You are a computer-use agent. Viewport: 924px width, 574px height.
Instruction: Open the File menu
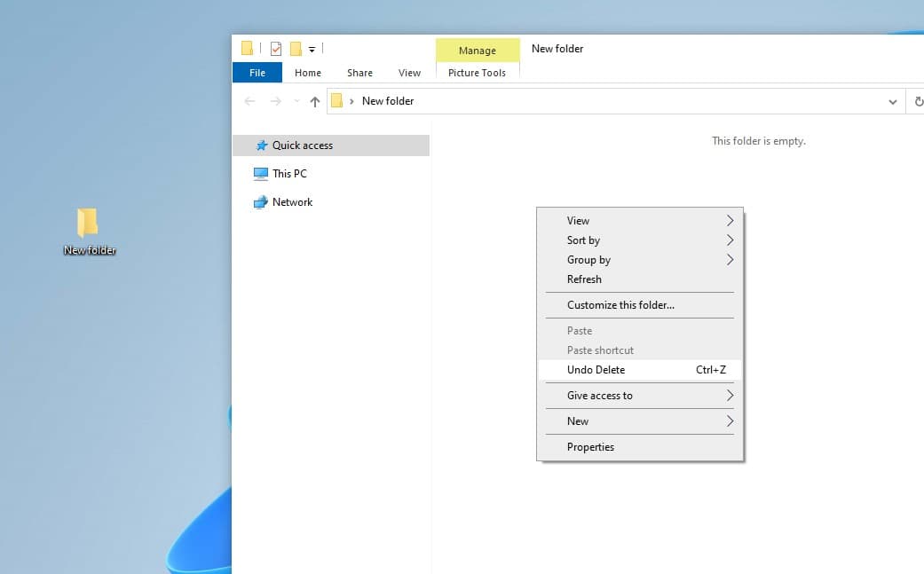257,72
